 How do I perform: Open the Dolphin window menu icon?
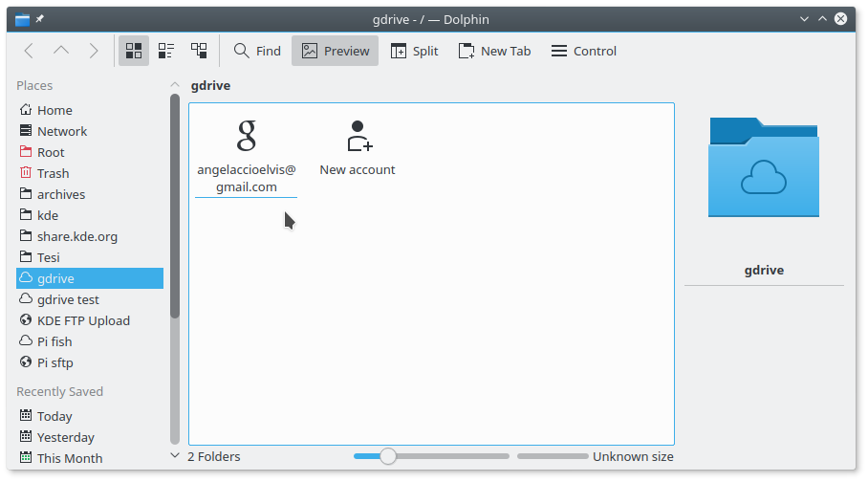tap(22, 19)
